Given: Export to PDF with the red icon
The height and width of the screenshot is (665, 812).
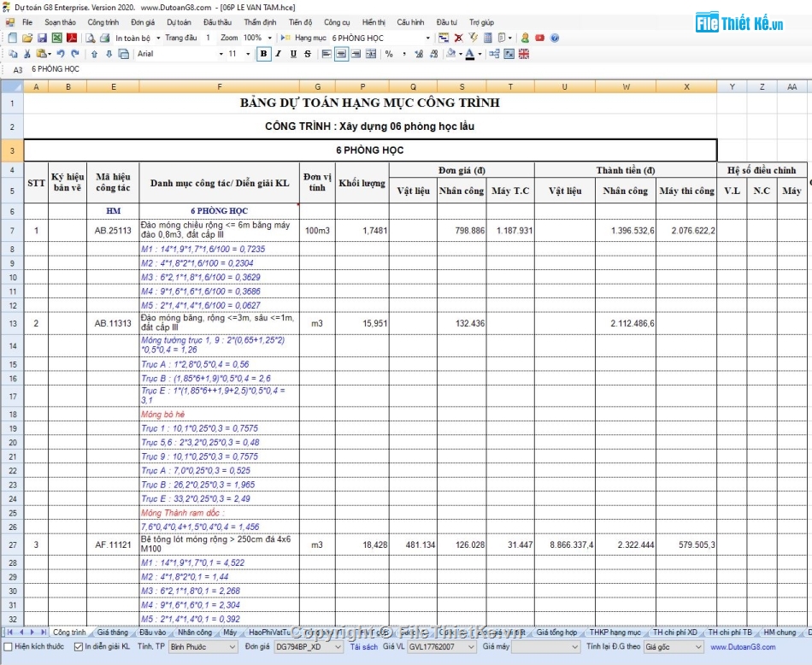Looking at the screenshot, I should pyautogui.click(x=72, y=38).
